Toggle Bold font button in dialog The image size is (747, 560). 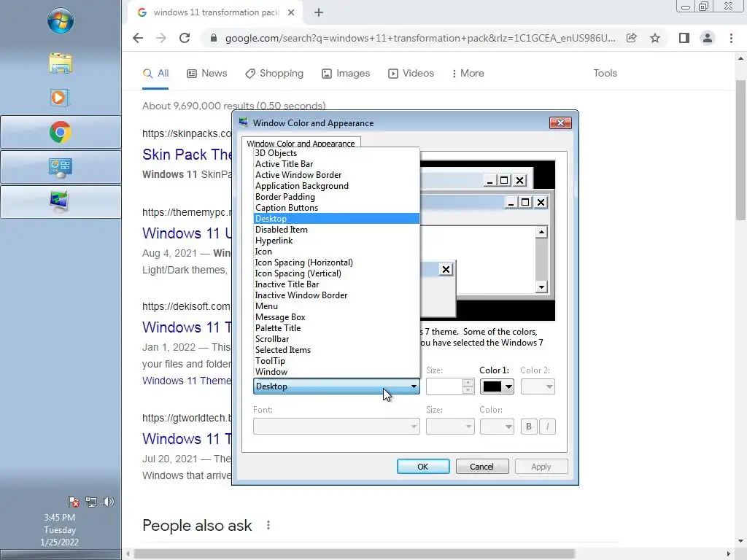tap(528, 427)
